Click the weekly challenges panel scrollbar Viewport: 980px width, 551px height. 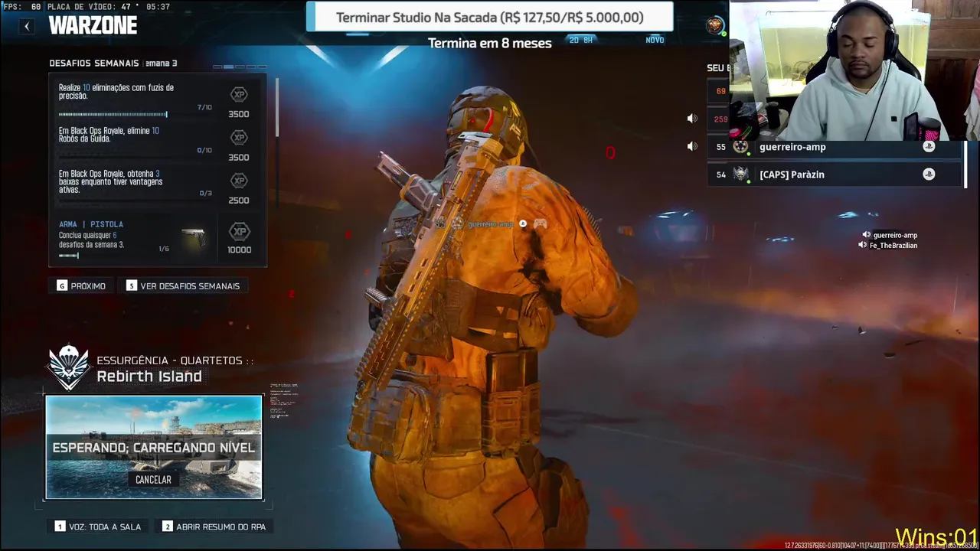click(276, 107)
